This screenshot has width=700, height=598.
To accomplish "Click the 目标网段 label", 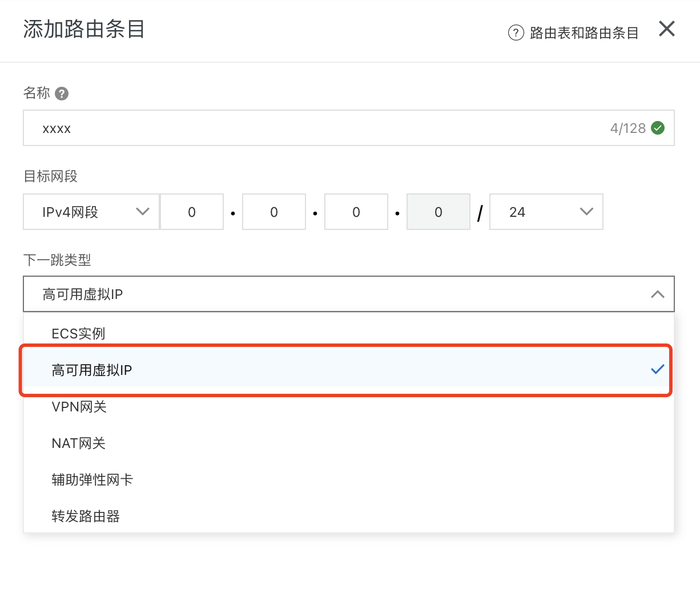I will tap(50, 176).
